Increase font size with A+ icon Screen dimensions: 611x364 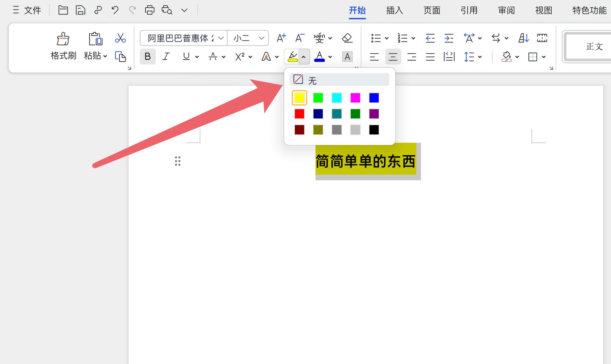point(281,38)
